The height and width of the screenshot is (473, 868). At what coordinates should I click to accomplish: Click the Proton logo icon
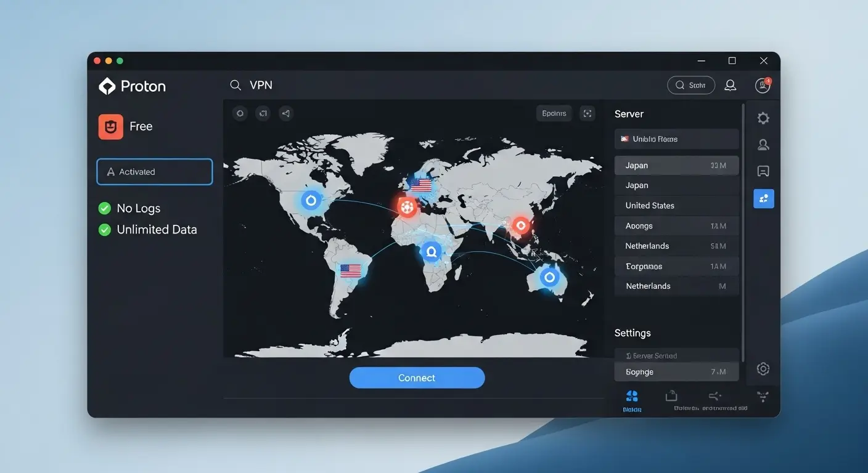tap(107, 86)
